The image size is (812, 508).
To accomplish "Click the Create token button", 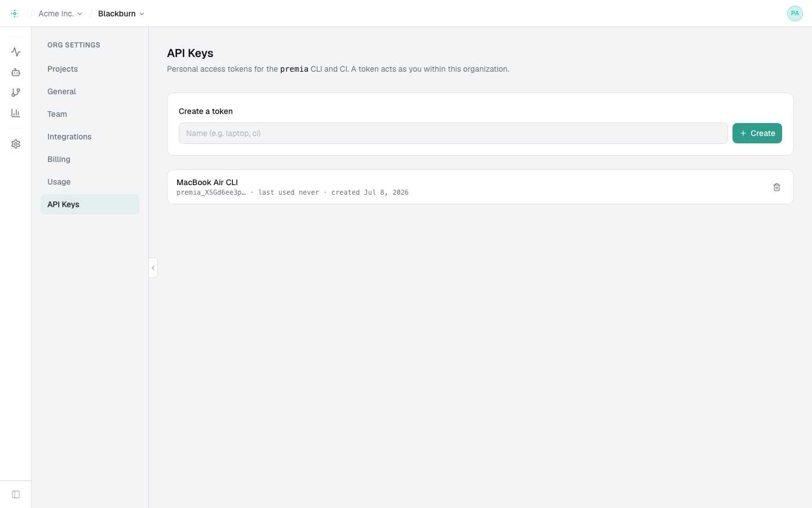I will pos(757,133).
